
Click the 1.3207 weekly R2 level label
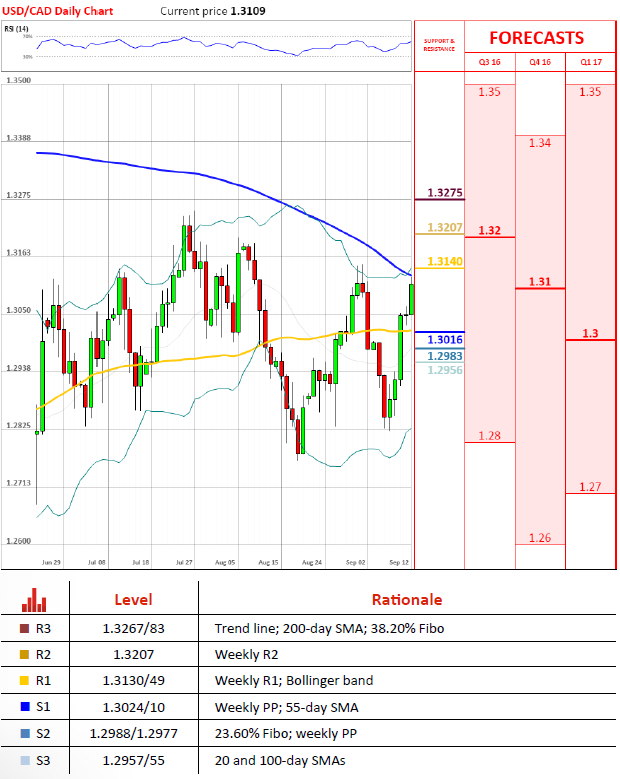[443, 228]
